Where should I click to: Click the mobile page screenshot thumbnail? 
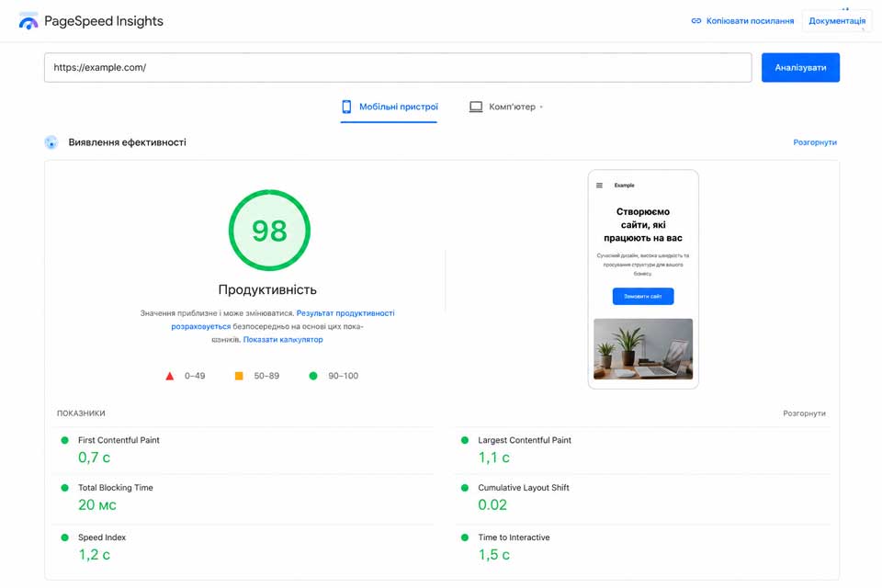click(x=643, y=279)
